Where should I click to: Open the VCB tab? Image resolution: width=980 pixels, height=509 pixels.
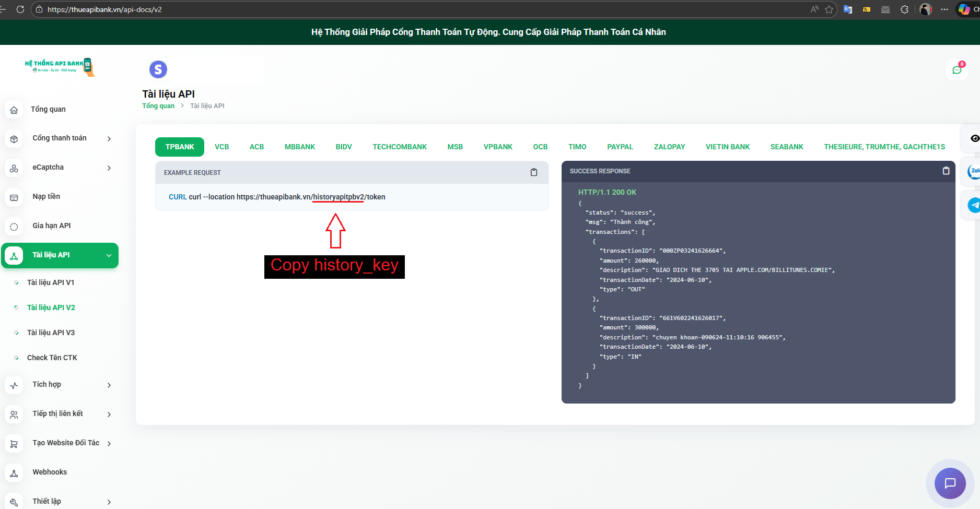click(221, 147)
